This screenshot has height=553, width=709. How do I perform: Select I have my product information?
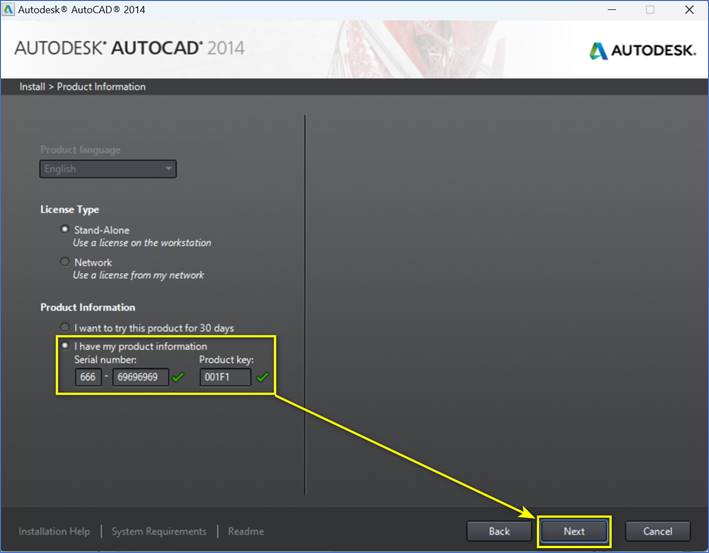65,345
